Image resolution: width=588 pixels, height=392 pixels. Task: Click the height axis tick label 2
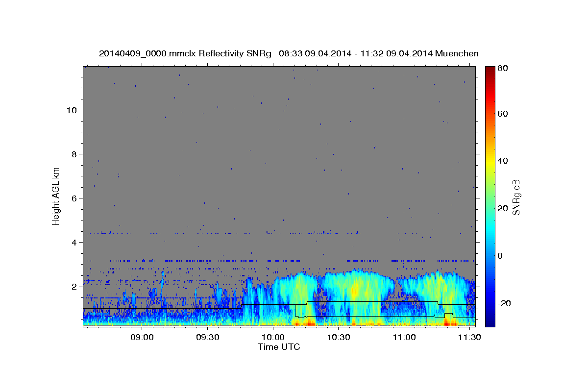(75, 286)
